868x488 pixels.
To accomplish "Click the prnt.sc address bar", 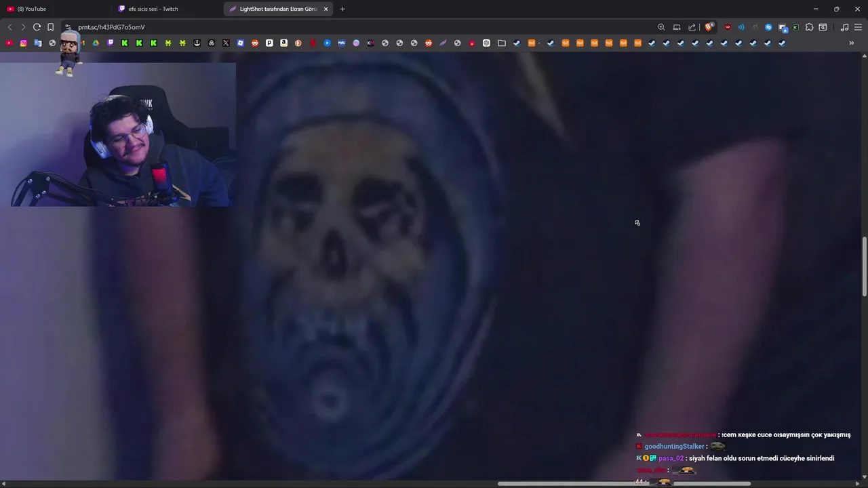I will (359, 27).
